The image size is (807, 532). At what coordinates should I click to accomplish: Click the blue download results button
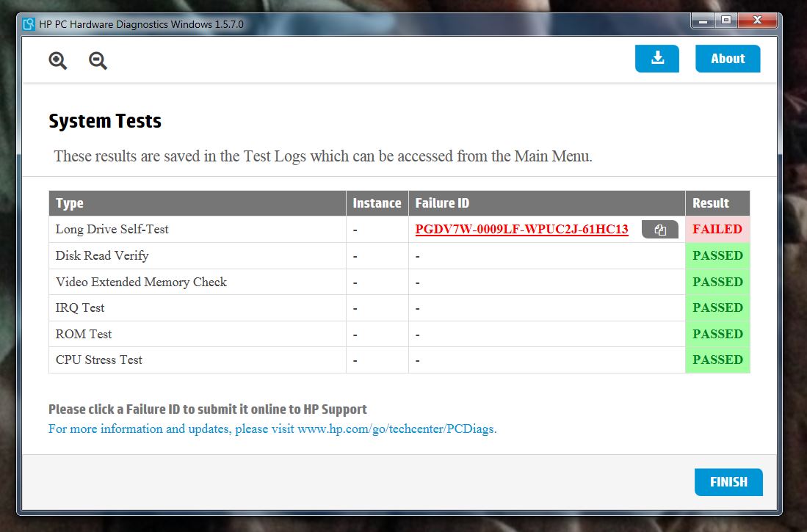click(x=656, y=58)
